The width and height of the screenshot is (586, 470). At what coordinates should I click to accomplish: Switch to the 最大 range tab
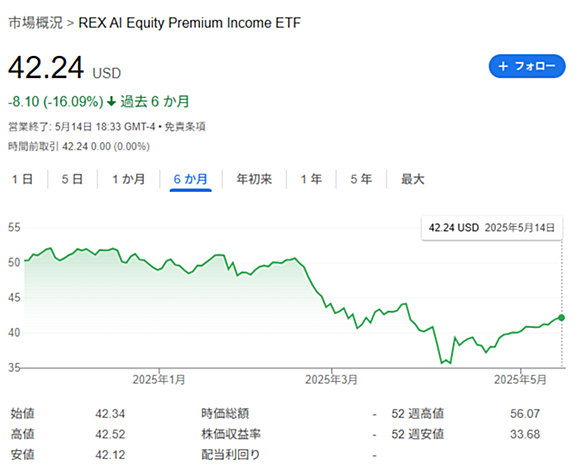[x=413, y=179]
